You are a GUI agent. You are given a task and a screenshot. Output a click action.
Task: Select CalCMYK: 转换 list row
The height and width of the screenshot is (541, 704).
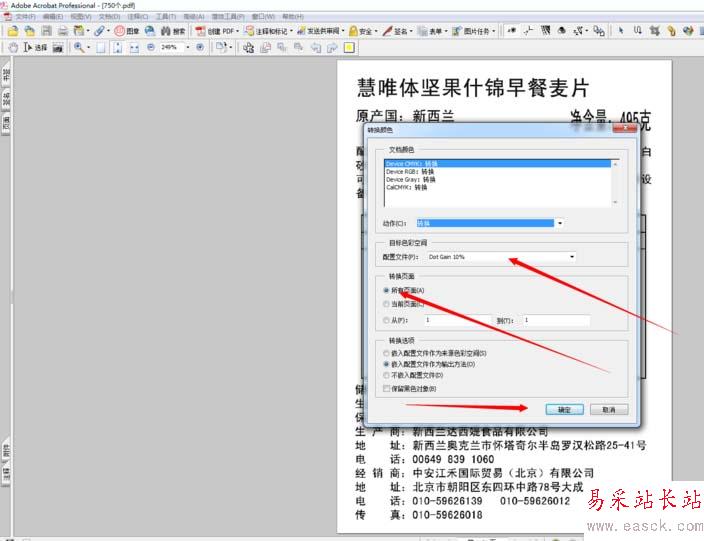pos(497,187)
